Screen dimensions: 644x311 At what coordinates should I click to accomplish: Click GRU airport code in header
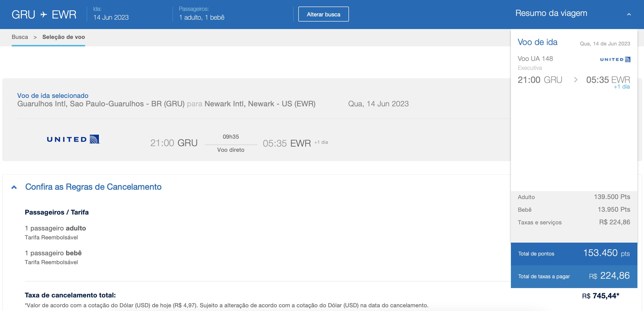(23, 15)
